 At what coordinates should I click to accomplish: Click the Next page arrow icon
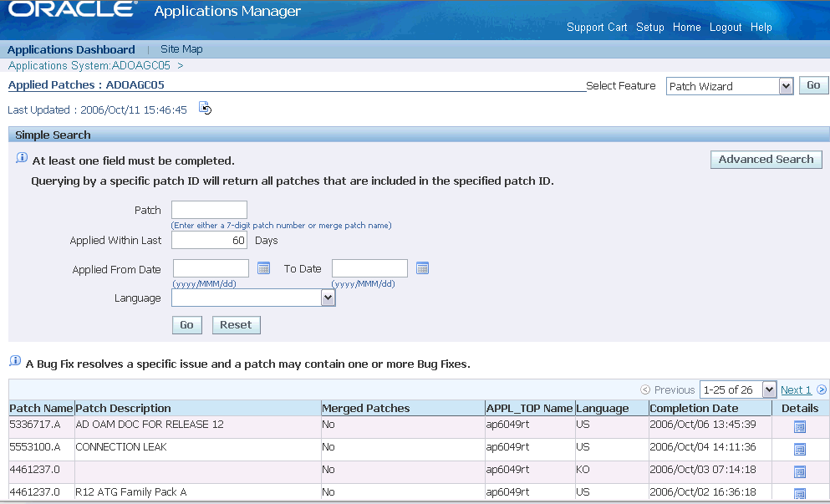[822, 389]
